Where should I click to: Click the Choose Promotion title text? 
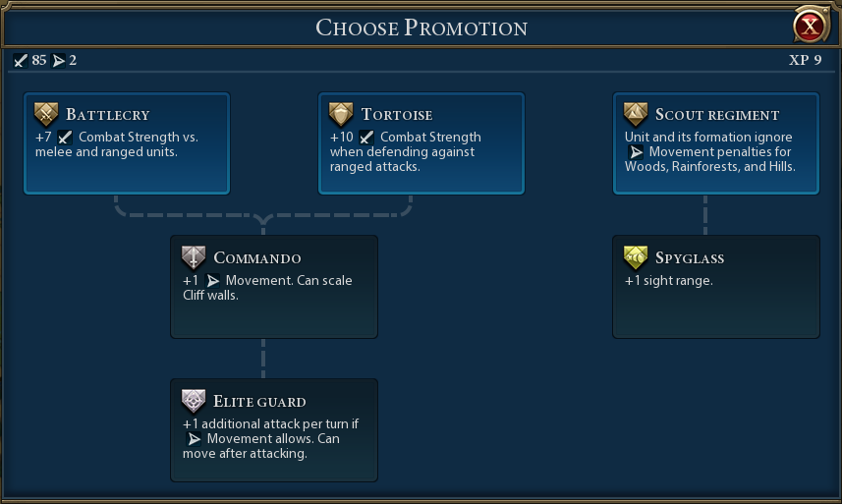coord(421,28)
